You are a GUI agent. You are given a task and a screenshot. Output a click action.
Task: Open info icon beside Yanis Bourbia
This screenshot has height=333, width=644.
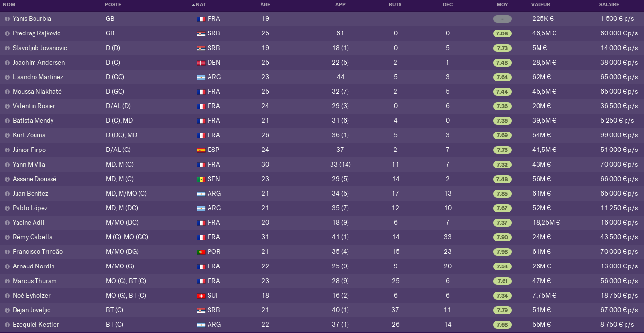[7, 19]
